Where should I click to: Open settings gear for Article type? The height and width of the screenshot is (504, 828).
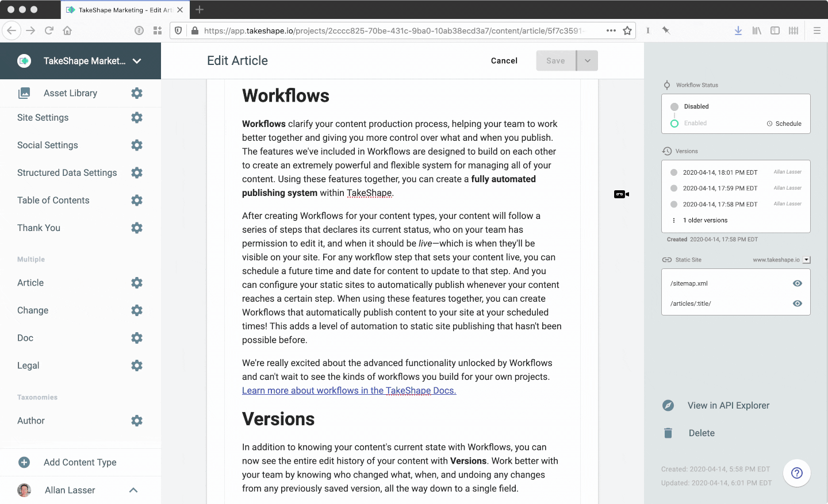(x=137, y=283)
